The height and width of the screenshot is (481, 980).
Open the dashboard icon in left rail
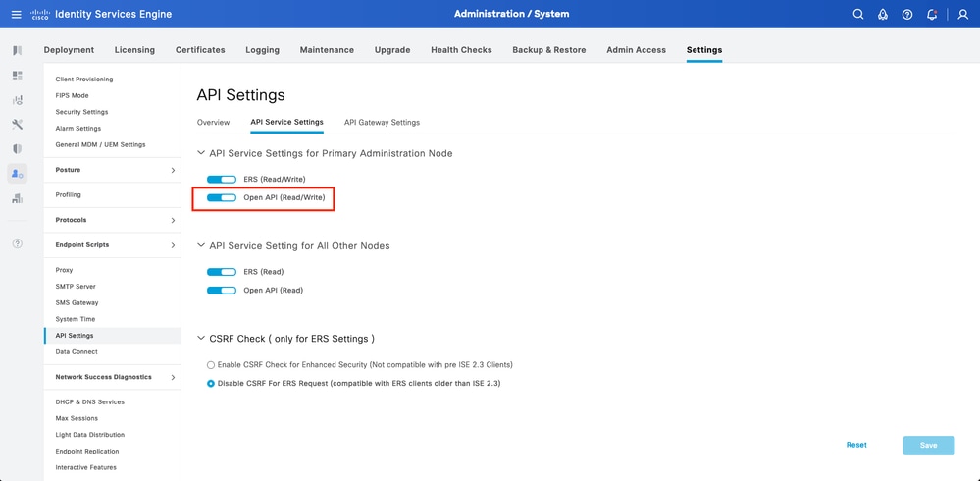point(18,75)
